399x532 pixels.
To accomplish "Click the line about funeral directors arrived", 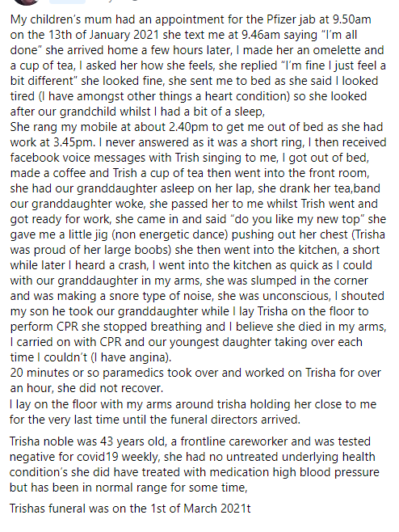I will 155,420.
